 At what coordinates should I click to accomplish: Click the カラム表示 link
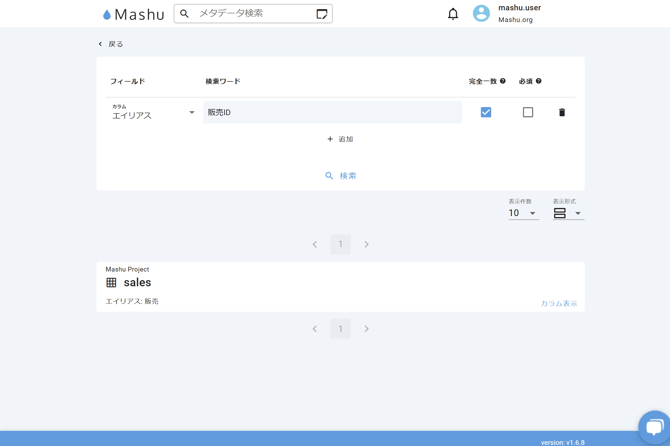[x=558, y=303]
